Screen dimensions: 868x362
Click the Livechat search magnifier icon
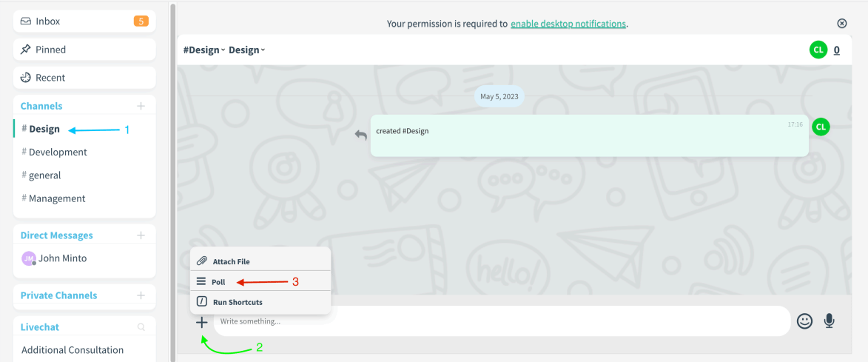[141, 327]
